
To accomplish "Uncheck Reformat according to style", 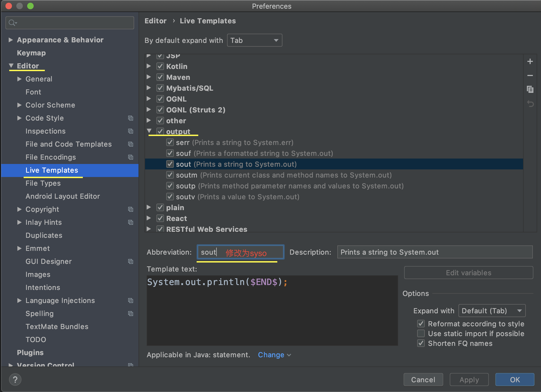I will coord(421,324).
